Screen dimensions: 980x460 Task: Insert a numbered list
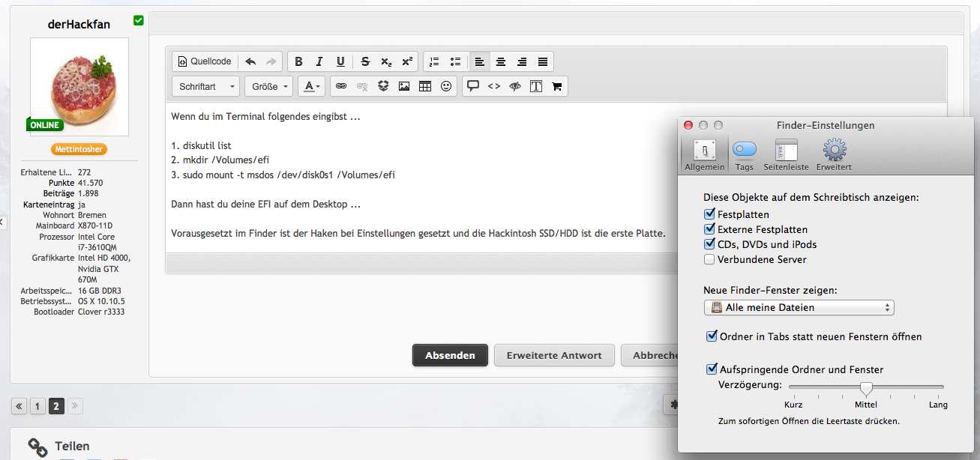click(x=434, y=61)
